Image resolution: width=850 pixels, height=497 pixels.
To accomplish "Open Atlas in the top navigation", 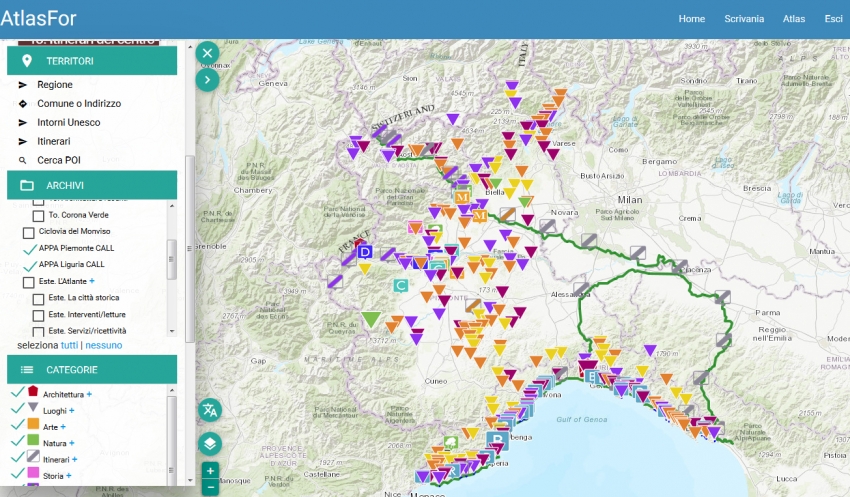I will tap(794, 18).
